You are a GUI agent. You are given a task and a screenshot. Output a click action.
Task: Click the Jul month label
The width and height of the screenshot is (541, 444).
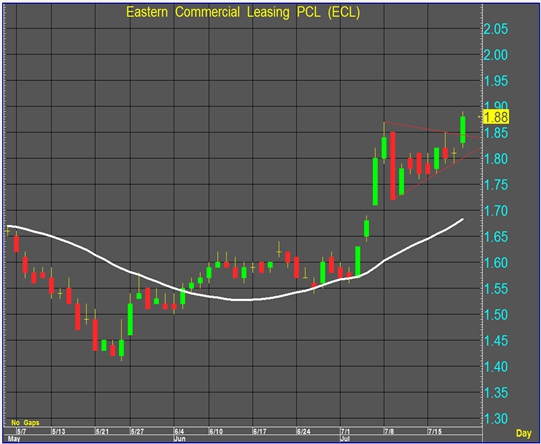[x=345, y=439]
